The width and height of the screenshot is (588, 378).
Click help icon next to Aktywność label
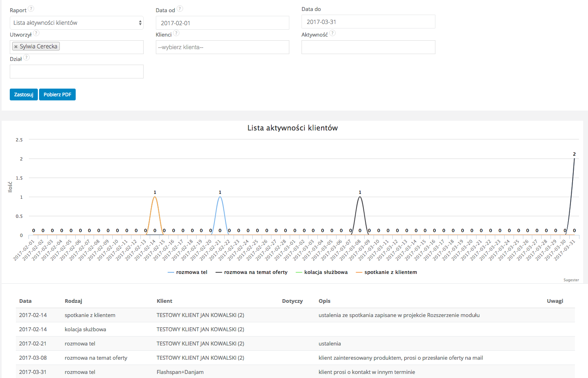[332, 33]
